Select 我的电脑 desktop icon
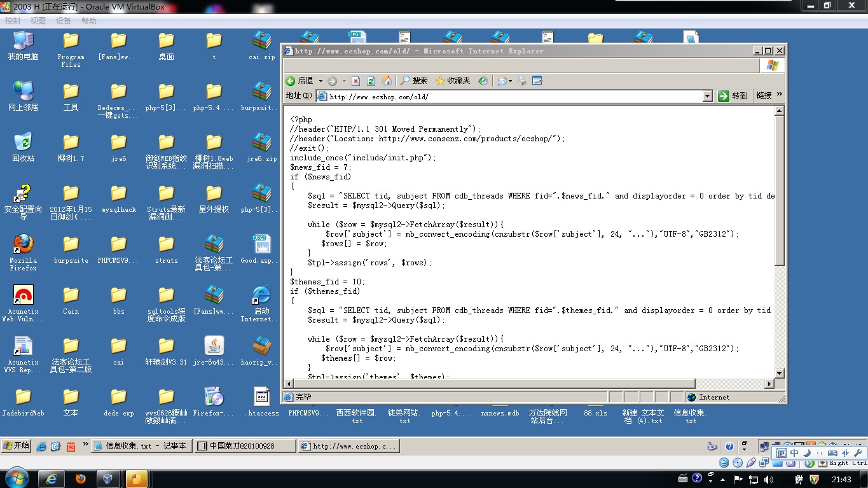The width and height of the screenshot is (868, 488). [x=24, y=46]
